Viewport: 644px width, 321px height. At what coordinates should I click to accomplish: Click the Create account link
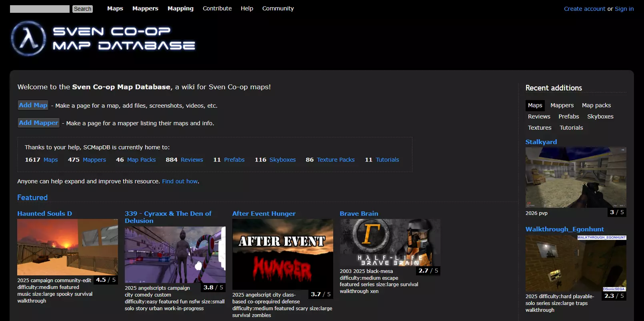pyautogui.click(x=584, y=9)
